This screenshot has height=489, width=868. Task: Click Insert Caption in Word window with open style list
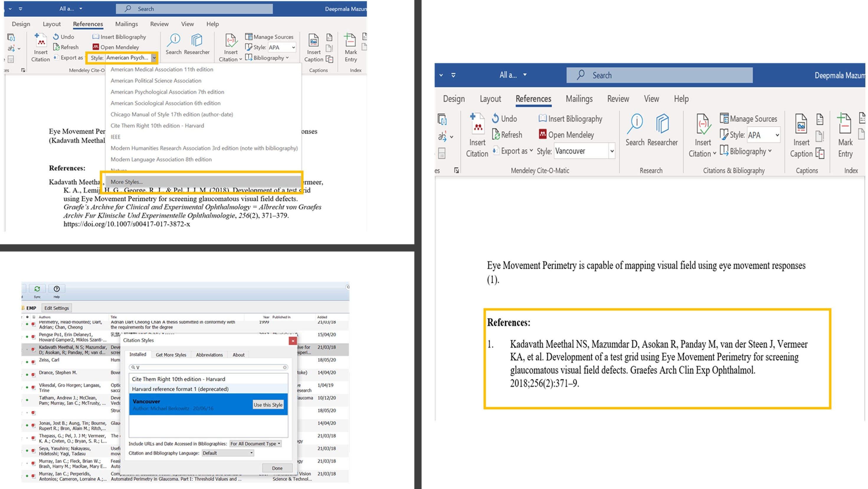(314, 48)
